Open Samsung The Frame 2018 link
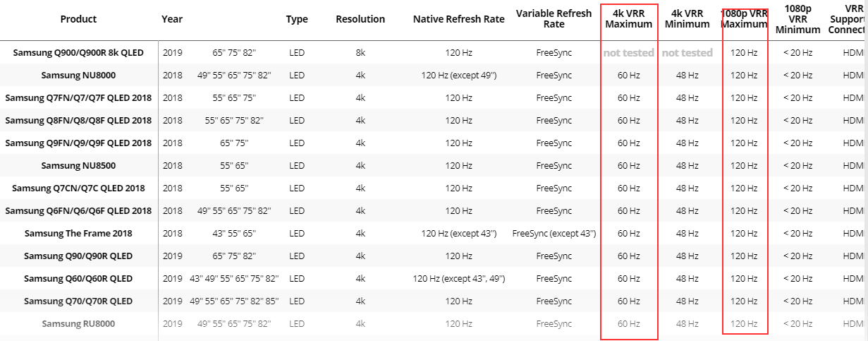Screen dimensions: 868x341 pos(78,233)
